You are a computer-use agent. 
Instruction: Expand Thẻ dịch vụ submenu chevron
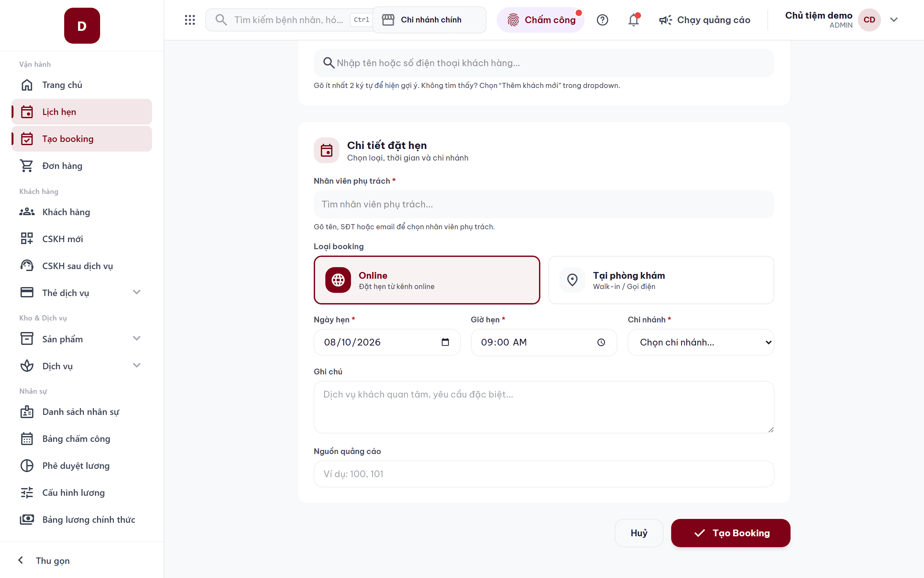(137, 293)
